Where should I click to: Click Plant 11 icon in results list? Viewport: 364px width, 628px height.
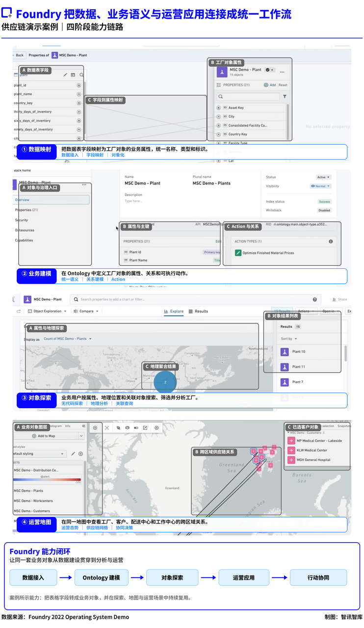285,366
